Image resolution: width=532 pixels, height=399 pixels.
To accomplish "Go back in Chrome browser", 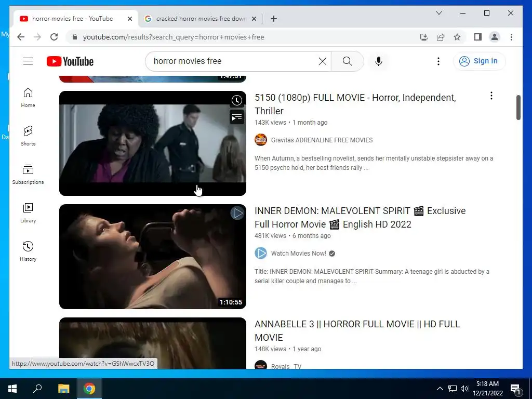I will (x=21, y=37).
